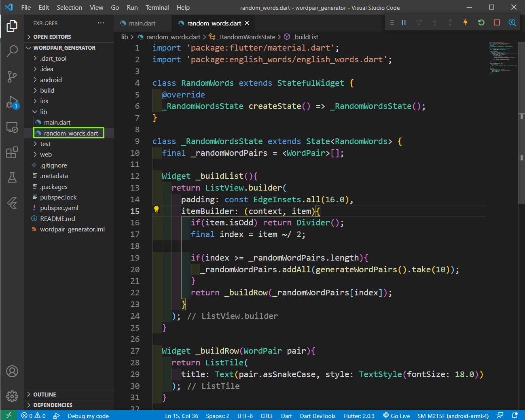525x420 pixels.
Task: Change the UTF-8 encoding
Action: click(x=245, y=416)
